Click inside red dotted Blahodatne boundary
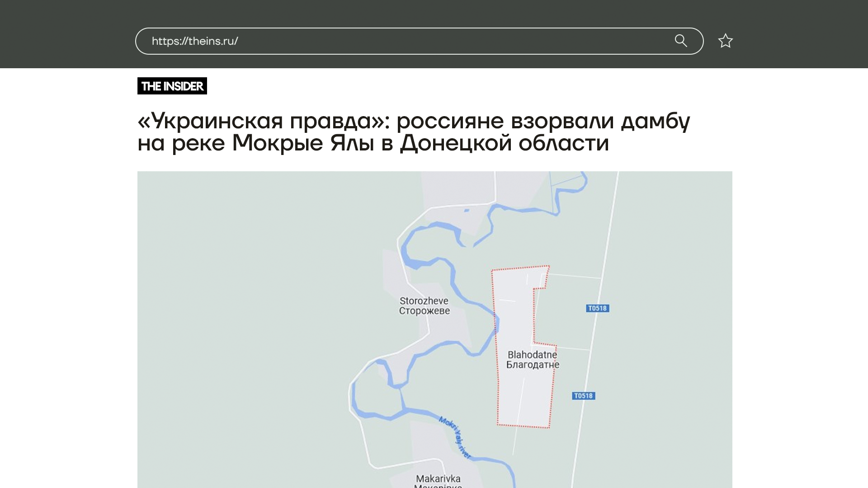Image resolution: width=868 pixels, height=488 pixels. pyautogui.click(x=515, y=325)
